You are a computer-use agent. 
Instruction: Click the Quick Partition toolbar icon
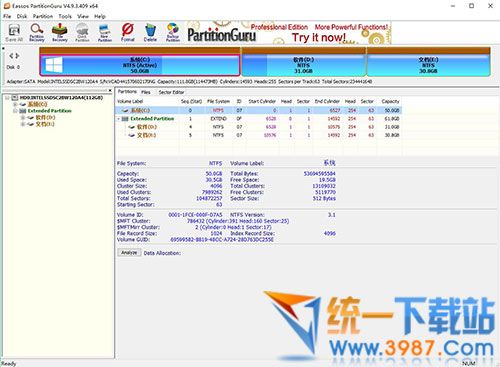(82, 32)
